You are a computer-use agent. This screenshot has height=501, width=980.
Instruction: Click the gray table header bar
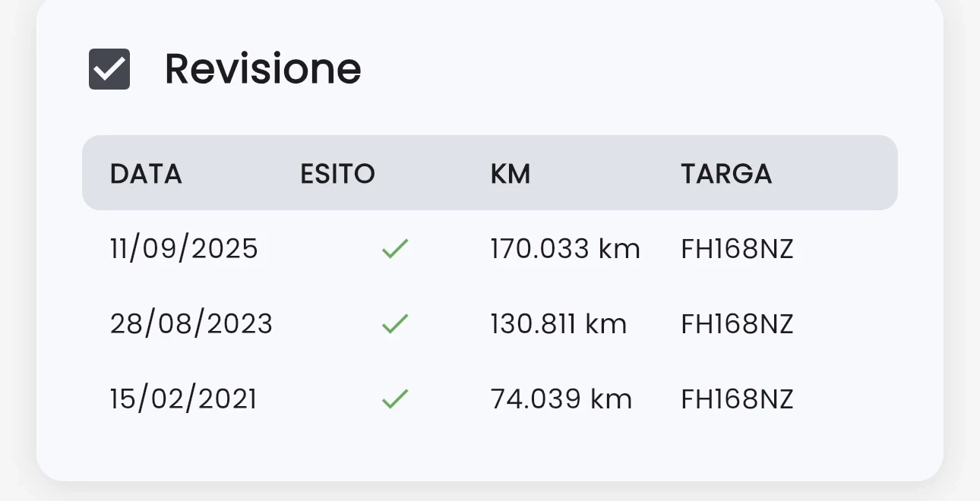tap(836, 173)
